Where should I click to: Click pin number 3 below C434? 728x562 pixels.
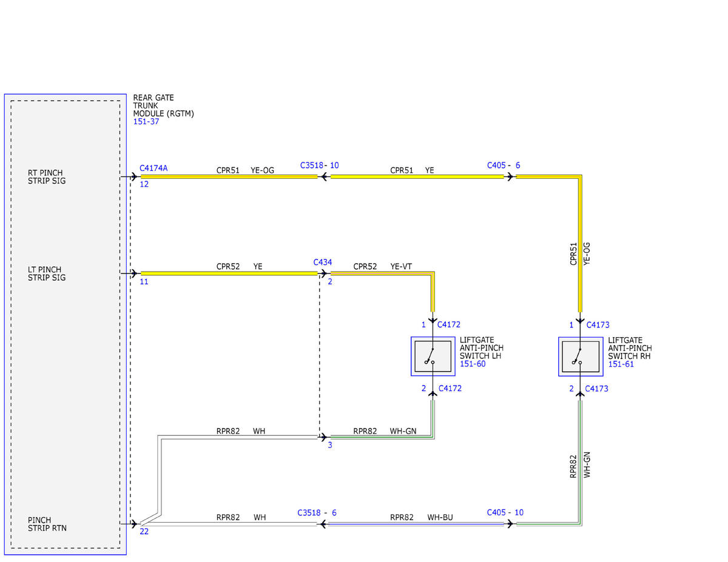330,445
